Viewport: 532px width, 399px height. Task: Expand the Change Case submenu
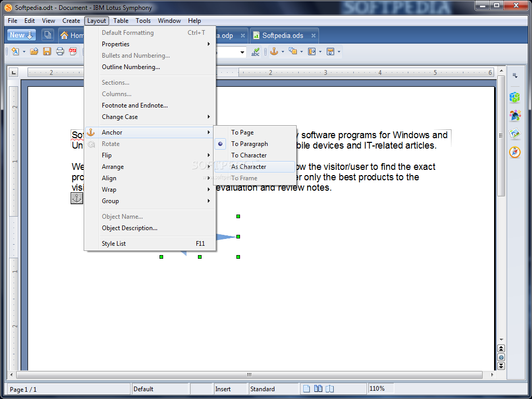[x=150, y=117]
